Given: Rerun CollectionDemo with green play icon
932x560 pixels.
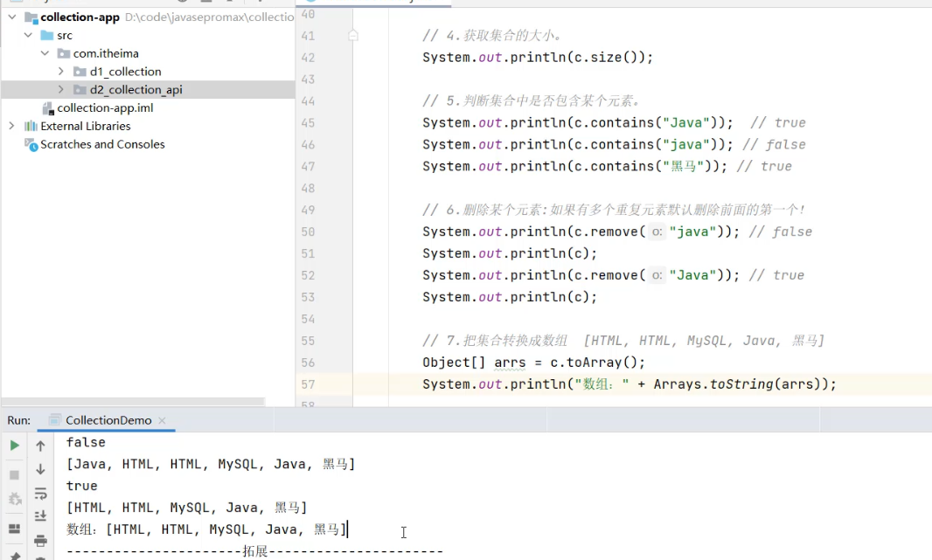Looking at the screenshot, I should point(14,446).
